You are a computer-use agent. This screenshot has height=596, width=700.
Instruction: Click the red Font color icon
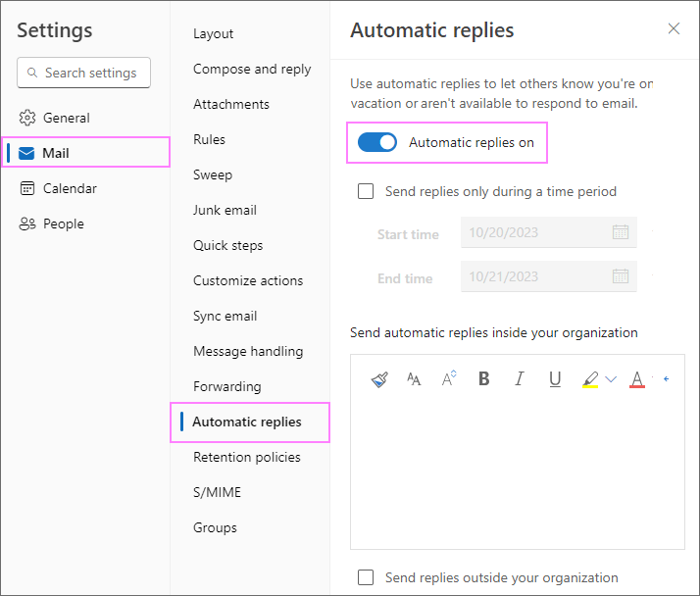[637, 379]
